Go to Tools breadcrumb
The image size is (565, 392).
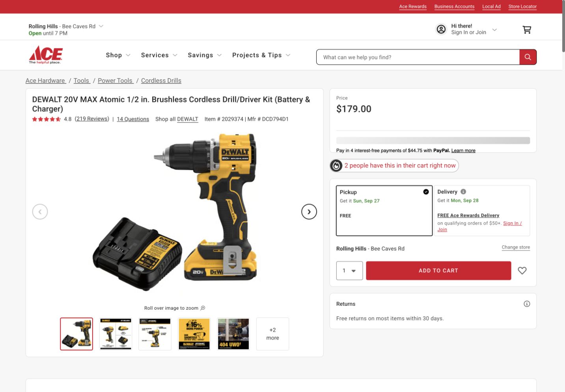pos(82,81)
